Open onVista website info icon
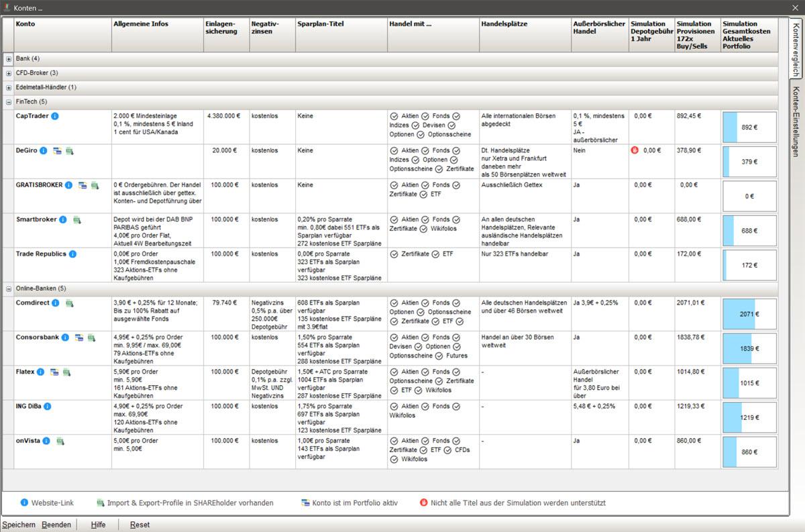Viewport: 805px width, 532px height. [46, 441]
